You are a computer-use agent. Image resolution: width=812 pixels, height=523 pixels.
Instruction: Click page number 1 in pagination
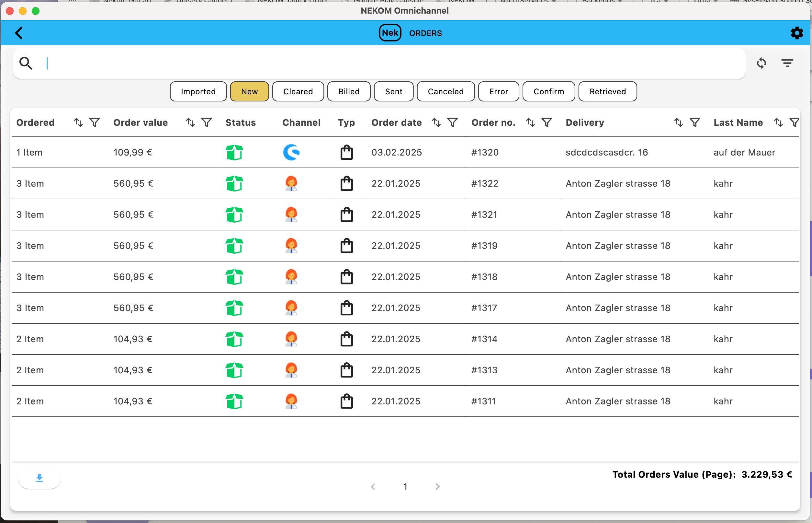tap(405, 487)
